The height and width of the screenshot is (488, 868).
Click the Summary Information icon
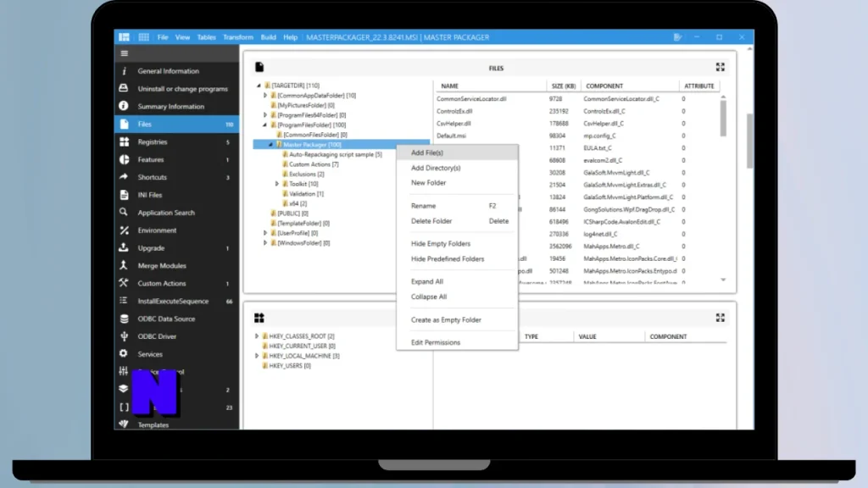124,106
